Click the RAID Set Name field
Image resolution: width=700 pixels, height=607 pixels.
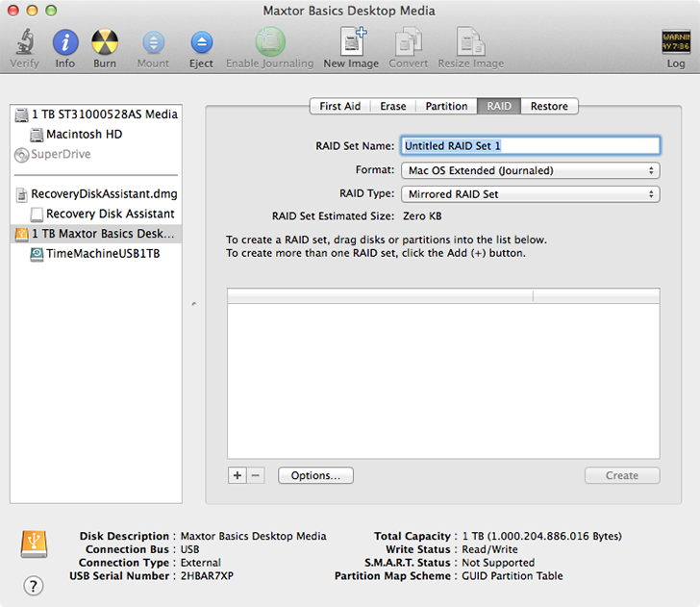point(531,145)
